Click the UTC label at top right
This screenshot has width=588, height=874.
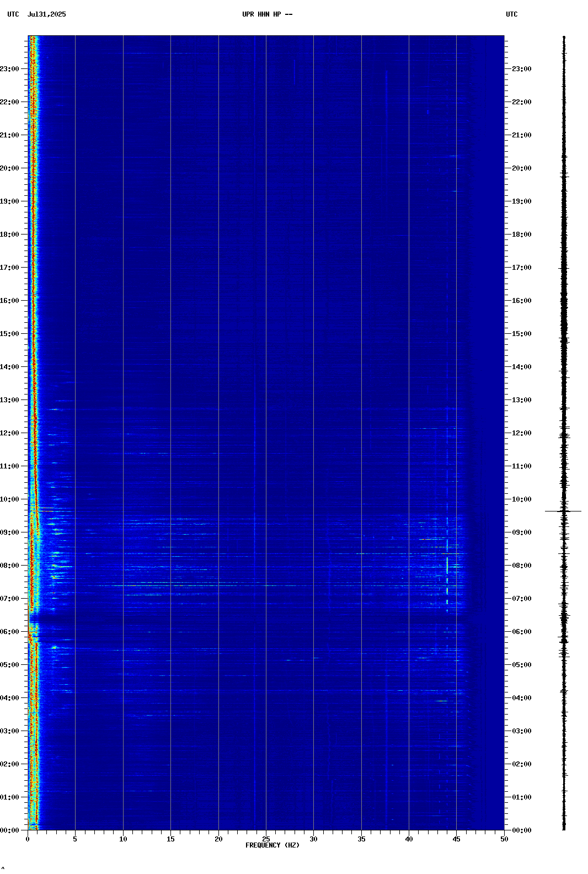tap(512, 14)
